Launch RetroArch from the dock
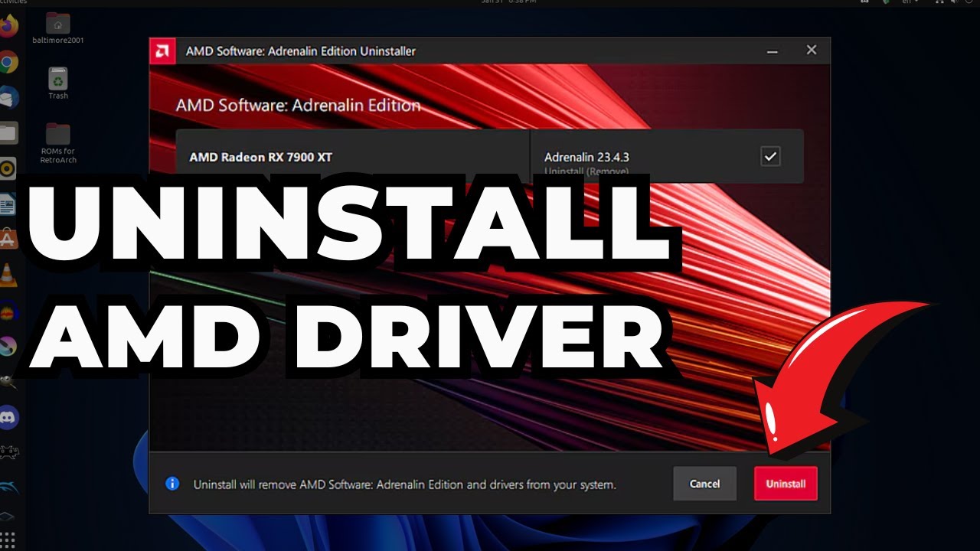This screenshot has height=551, width=980. (x=8, y=452)
